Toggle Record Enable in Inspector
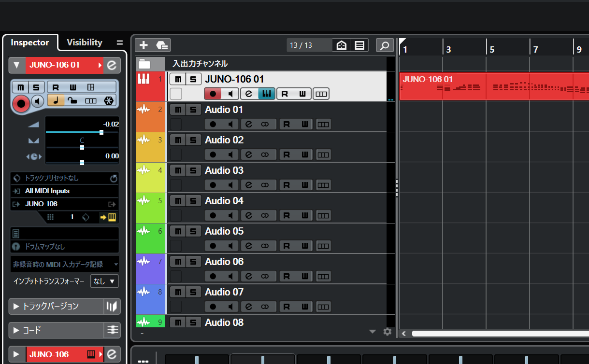 point(21,103)
